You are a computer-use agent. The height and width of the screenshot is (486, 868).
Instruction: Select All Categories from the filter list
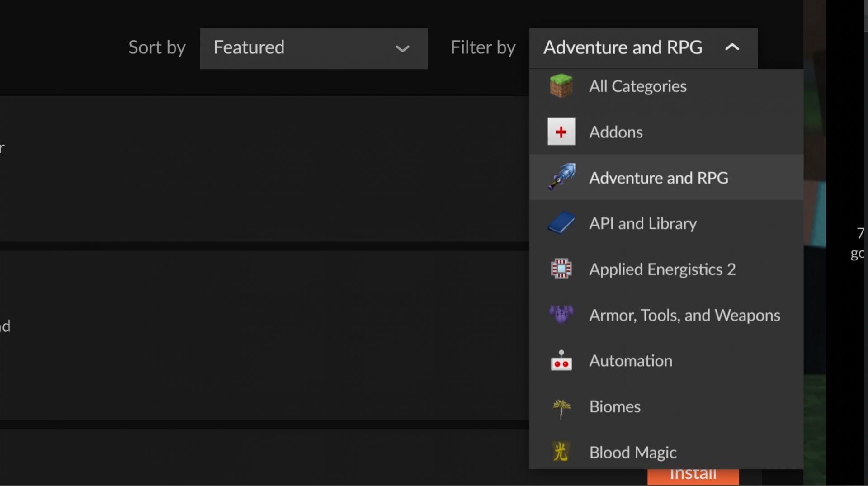point(637,86)
